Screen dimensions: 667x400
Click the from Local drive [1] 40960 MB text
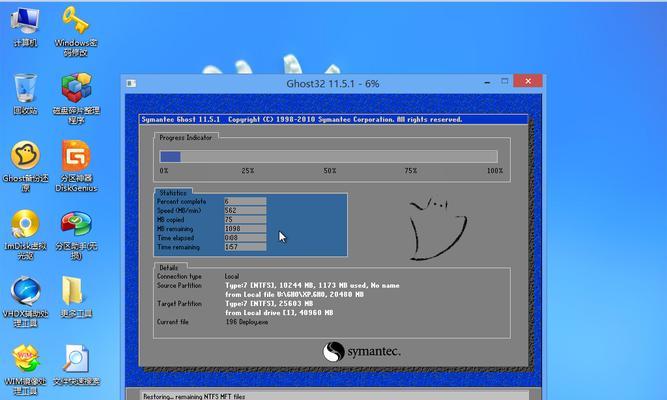point(279,313)
